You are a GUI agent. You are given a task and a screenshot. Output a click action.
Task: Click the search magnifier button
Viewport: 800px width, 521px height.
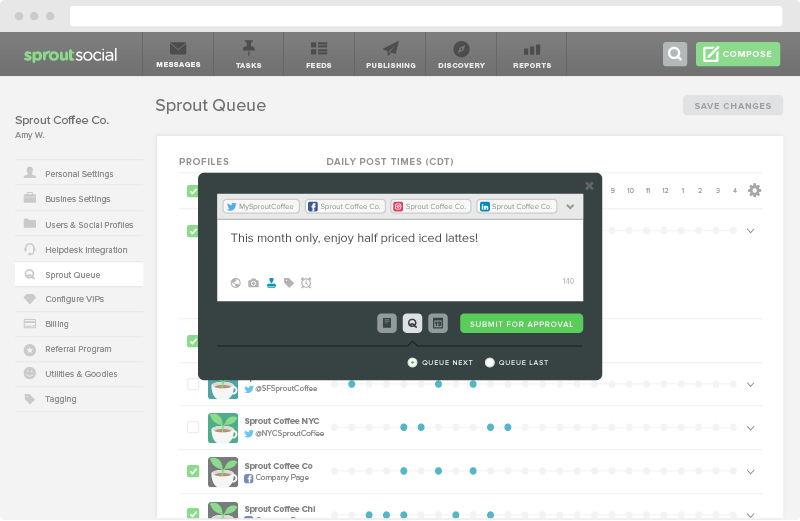[674, 54]
